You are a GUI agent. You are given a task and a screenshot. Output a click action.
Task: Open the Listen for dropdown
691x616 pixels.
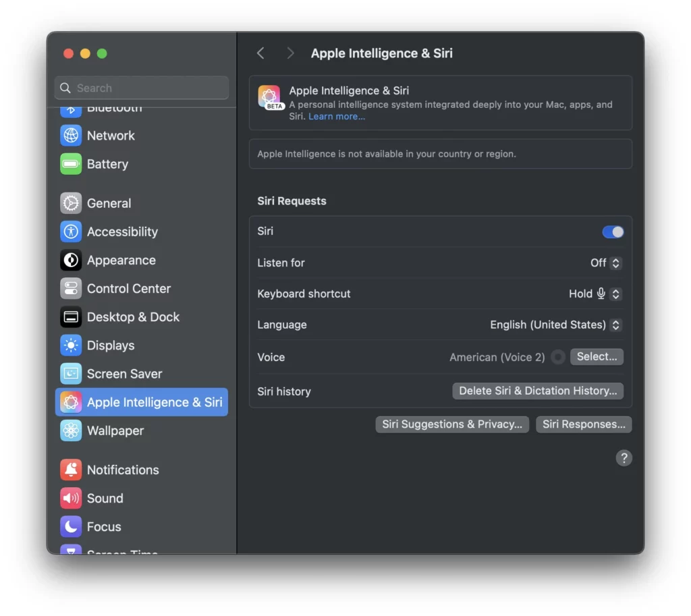[x=606, y=263]
